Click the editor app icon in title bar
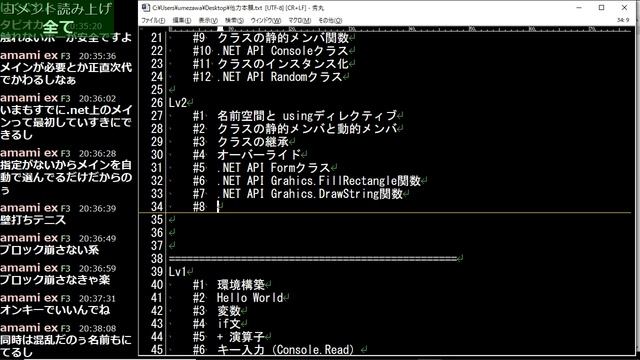 (x=145, y=7)
